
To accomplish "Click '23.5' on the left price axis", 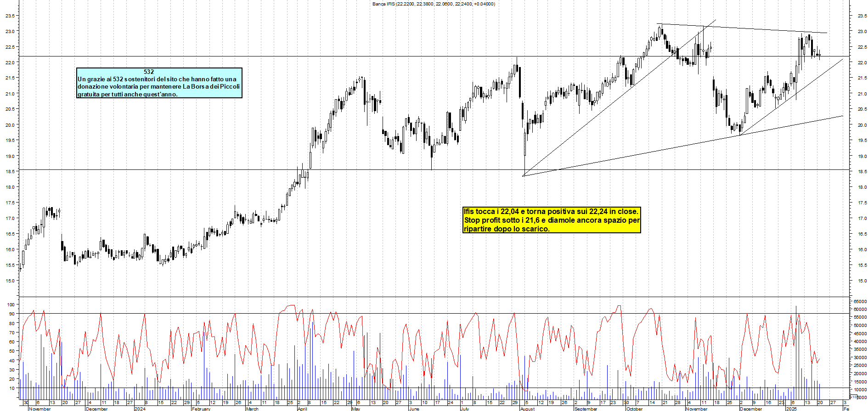I will [10, 16].
